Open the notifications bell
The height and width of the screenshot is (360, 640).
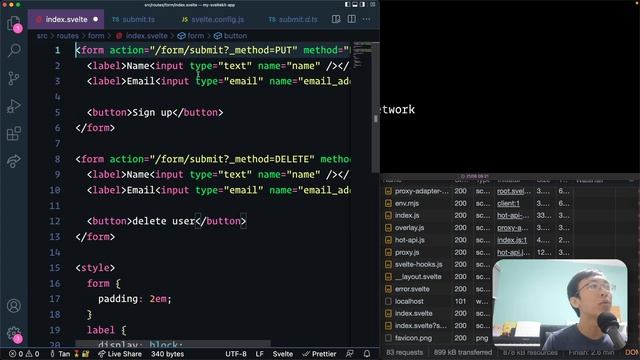tap(367, 354)
